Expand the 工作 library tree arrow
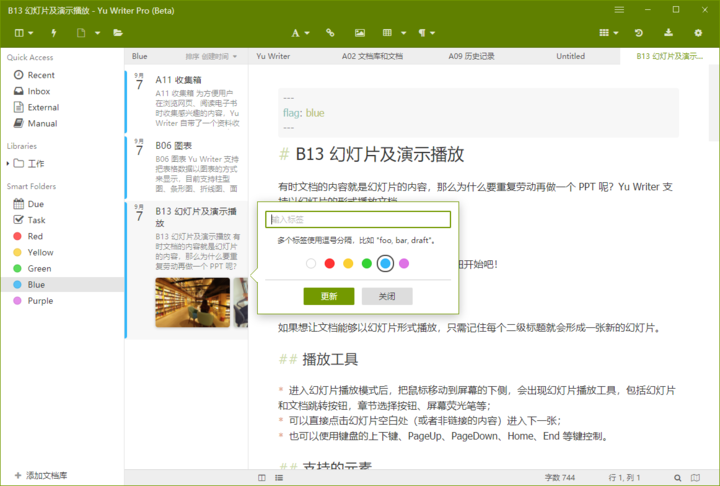 (x=8, y=163)
